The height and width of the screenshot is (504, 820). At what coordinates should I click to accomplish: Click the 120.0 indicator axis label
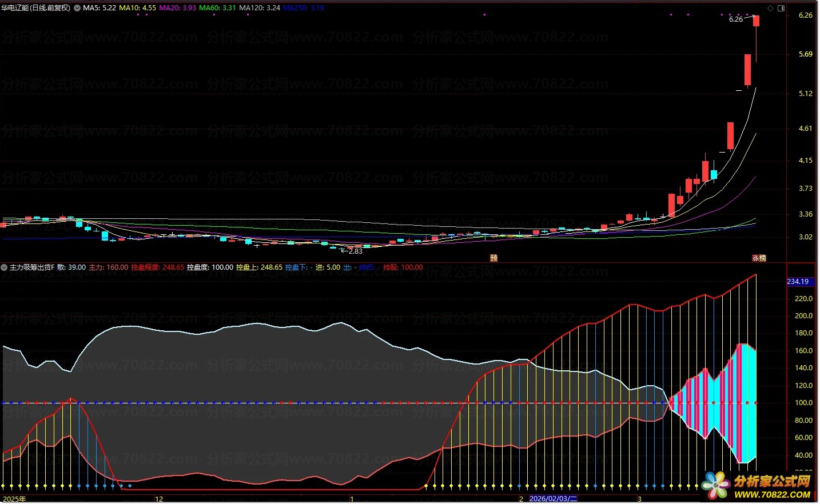tap(803, 386)
